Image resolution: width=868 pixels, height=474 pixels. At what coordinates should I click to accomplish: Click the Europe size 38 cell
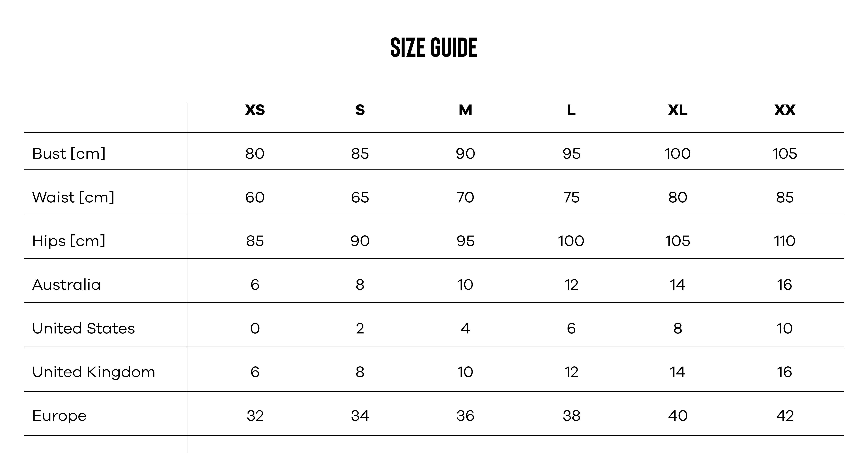click(x=571, y=416)
